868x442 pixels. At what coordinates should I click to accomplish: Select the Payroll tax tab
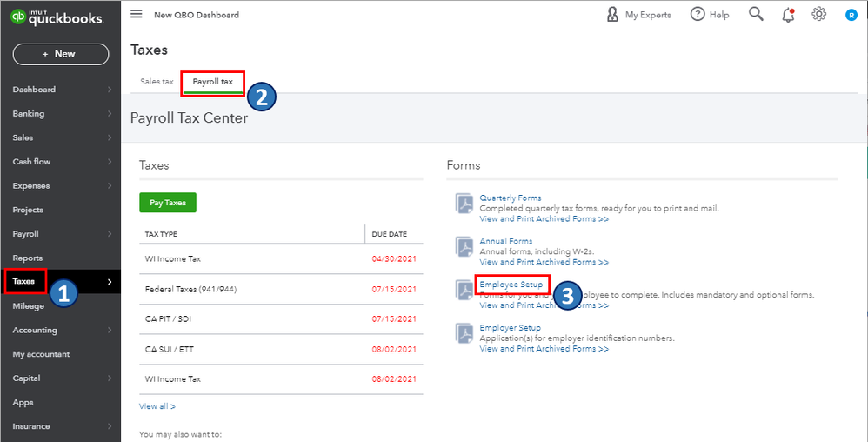213,82
